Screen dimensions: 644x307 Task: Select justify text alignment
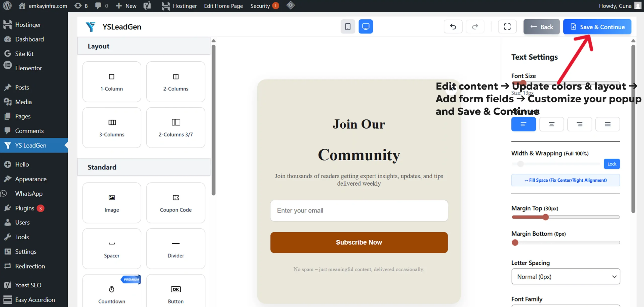click(608, 124)
